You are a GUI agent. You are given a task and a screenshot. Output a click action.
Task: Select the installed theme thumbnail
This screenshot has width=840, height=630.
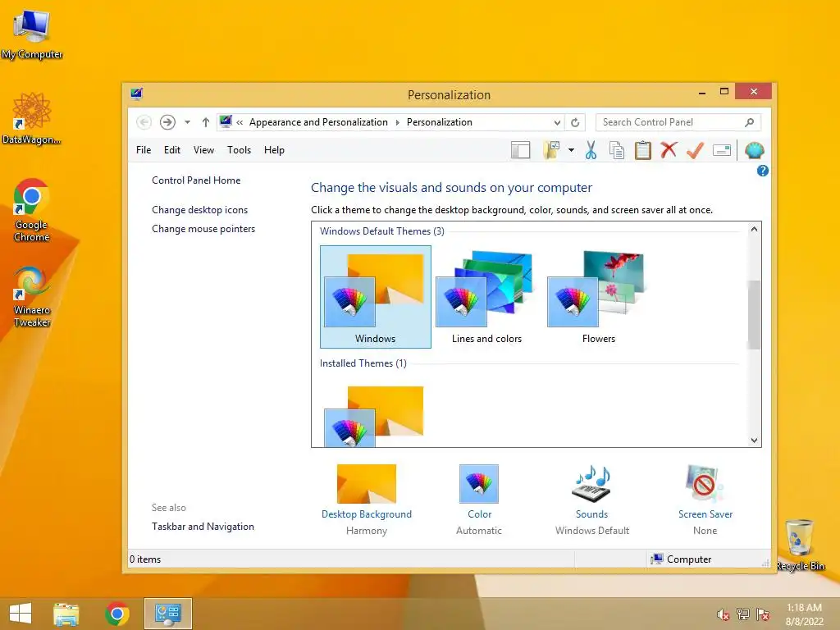click(374, 416)
